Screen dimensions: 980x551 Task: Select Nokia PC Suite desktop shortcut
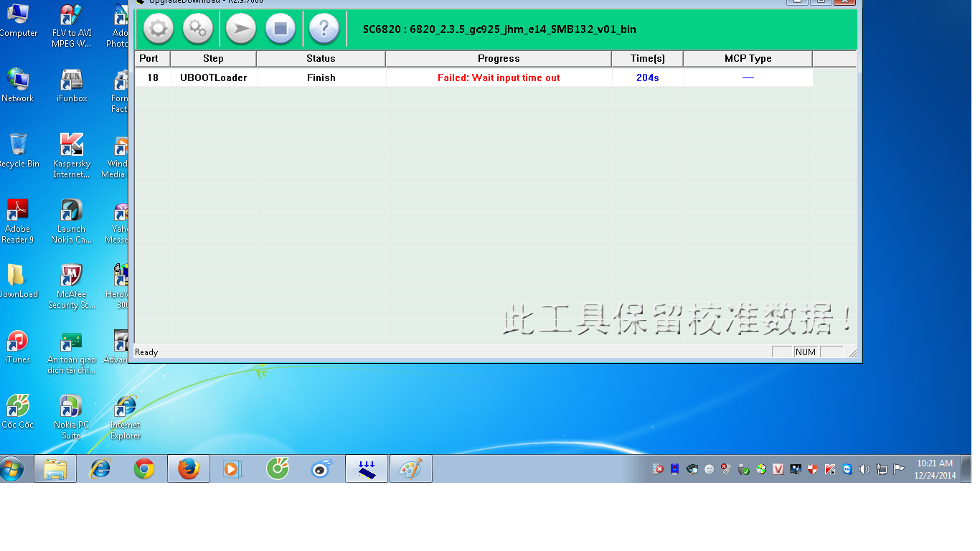tap(72, 417)
